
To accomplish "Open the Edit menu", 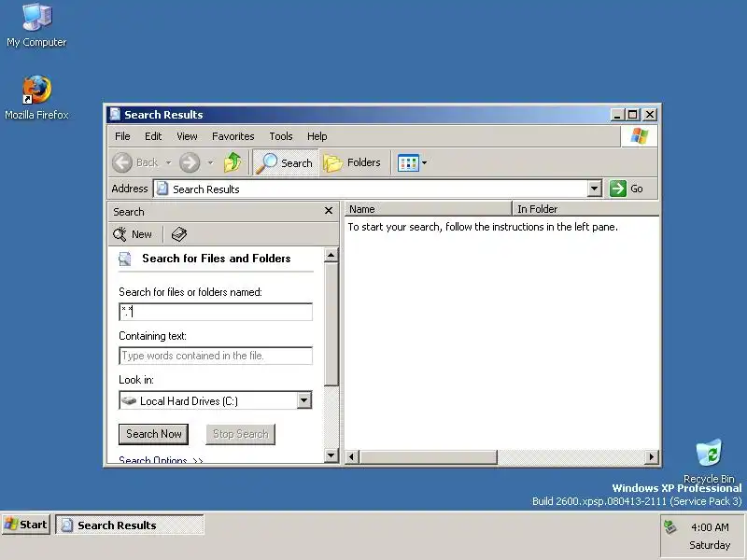I will click(x=153, y=136).
